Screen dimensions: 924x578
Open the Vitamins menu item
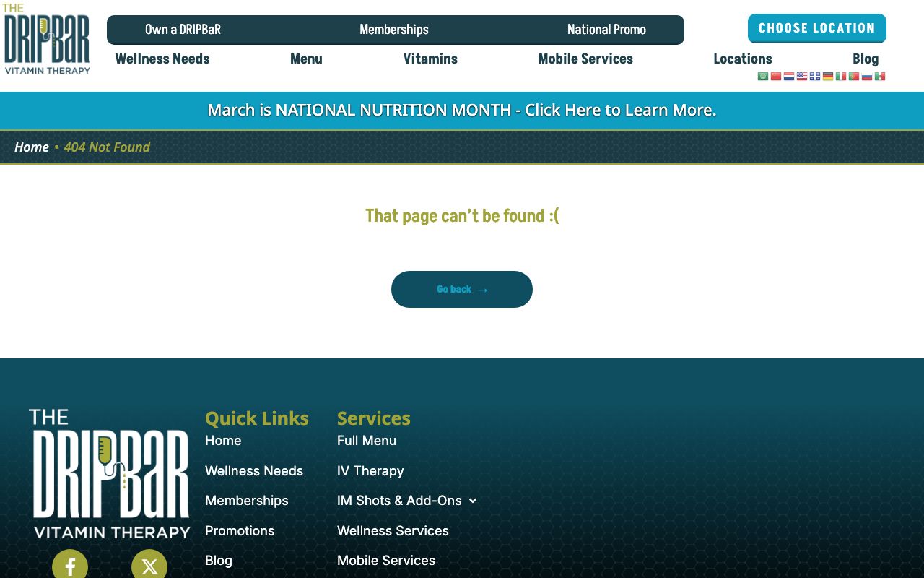pos(430,59)
